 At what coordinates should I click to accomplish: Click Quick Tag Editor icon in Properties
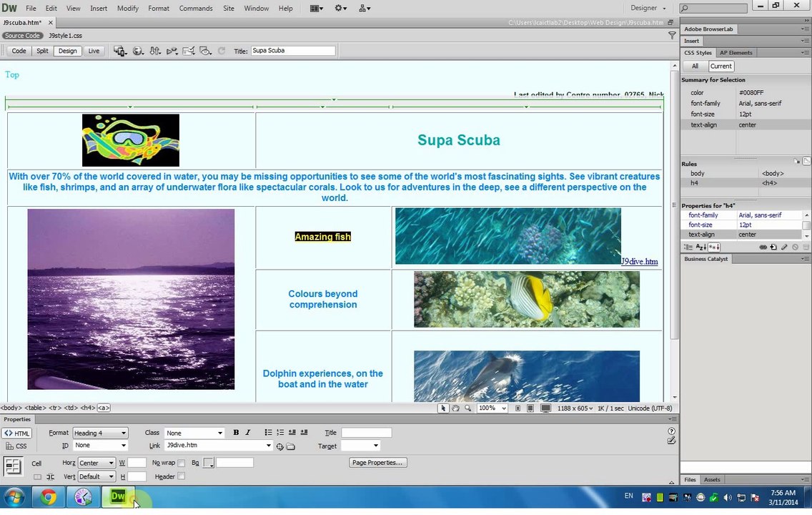tap(672, 441)
